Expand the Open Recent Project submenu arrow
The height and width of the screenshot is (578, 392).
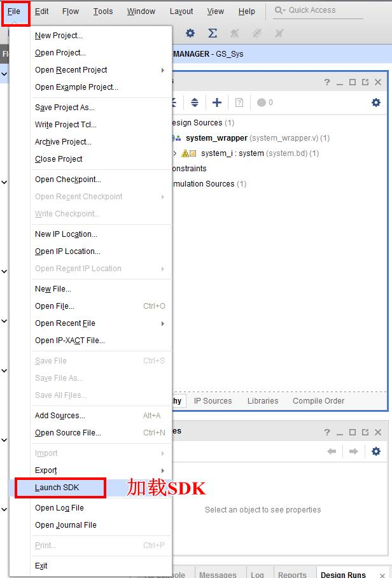tap(162, 70)
